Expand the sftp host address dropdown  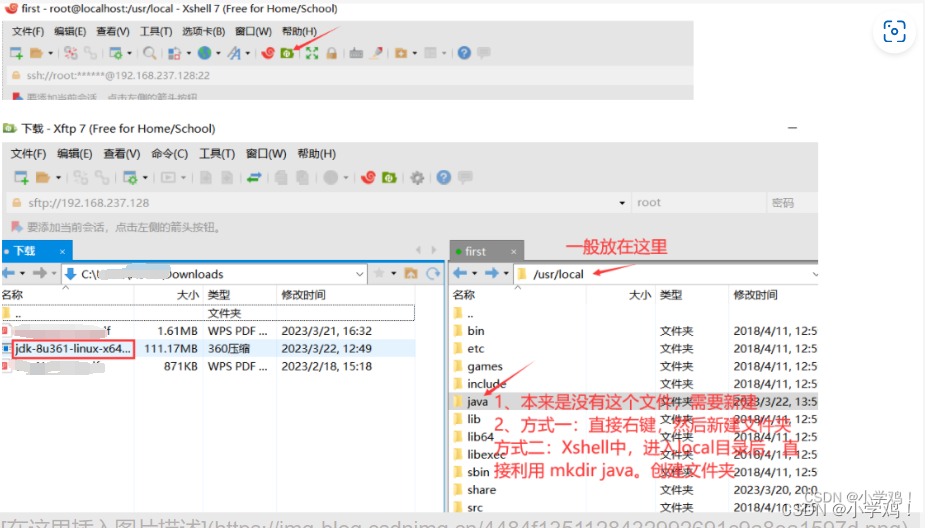(622, 203)
